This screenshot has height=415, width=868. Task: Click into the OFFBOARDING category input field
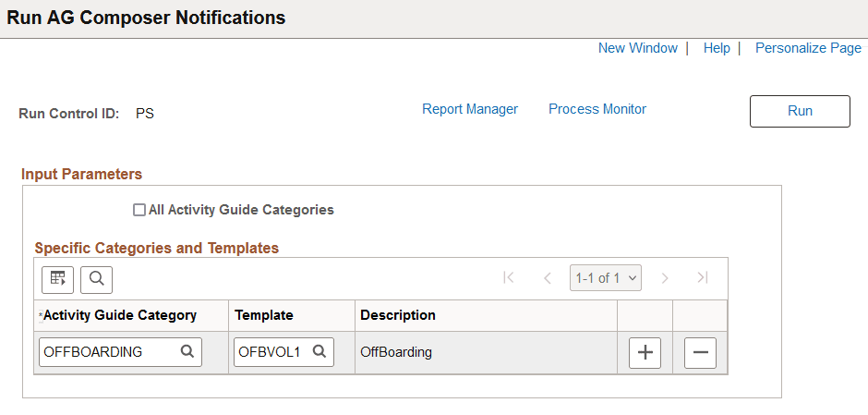[108, 351]
